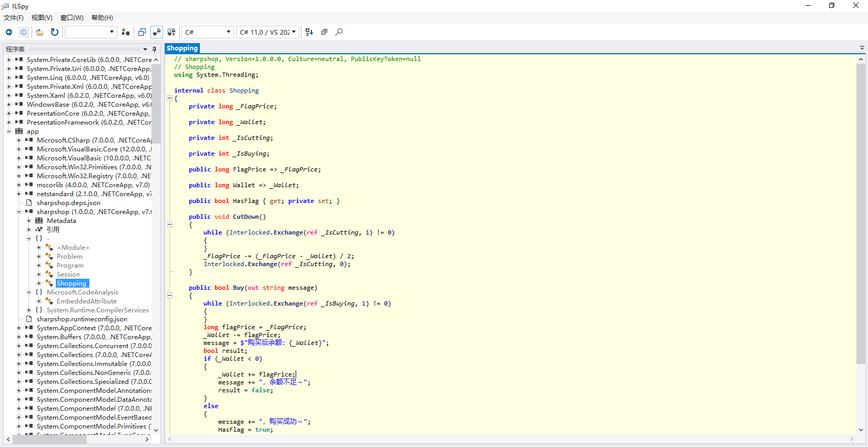Select the 引用 references node
Image resolution: width=868 pixels, height=447 pixels.
coord(53,230)
